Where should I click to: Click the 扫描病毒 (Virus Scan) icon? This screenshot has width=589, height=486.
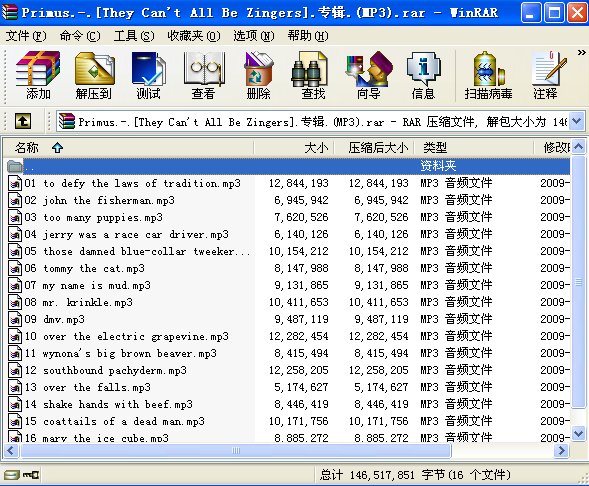pyautogui.click(x=488, y=75)
